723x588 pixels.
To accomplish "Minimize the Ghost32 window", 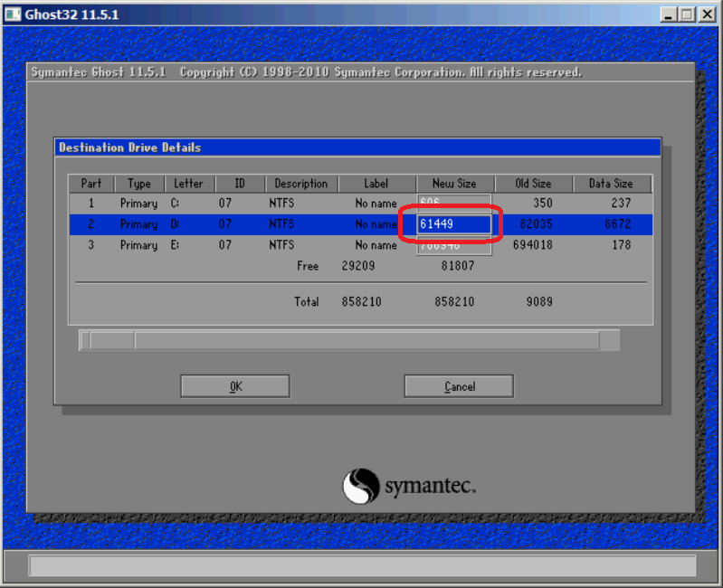I will (668, 14).
